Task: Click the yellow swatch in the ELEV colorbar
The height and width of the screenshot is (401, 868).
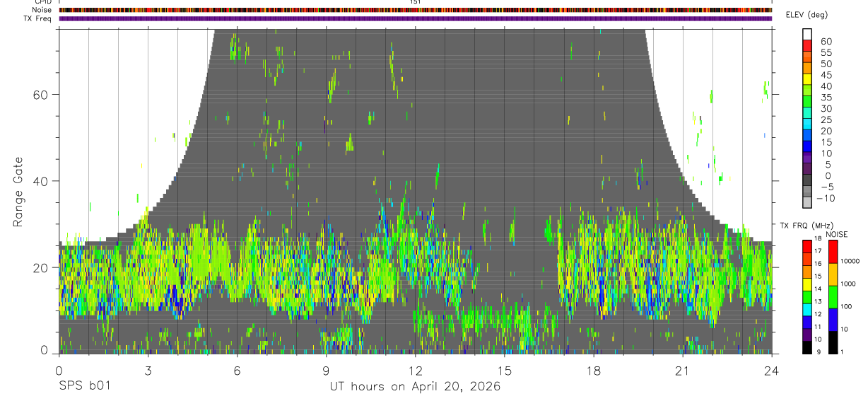Action: (x=808, y=80)
